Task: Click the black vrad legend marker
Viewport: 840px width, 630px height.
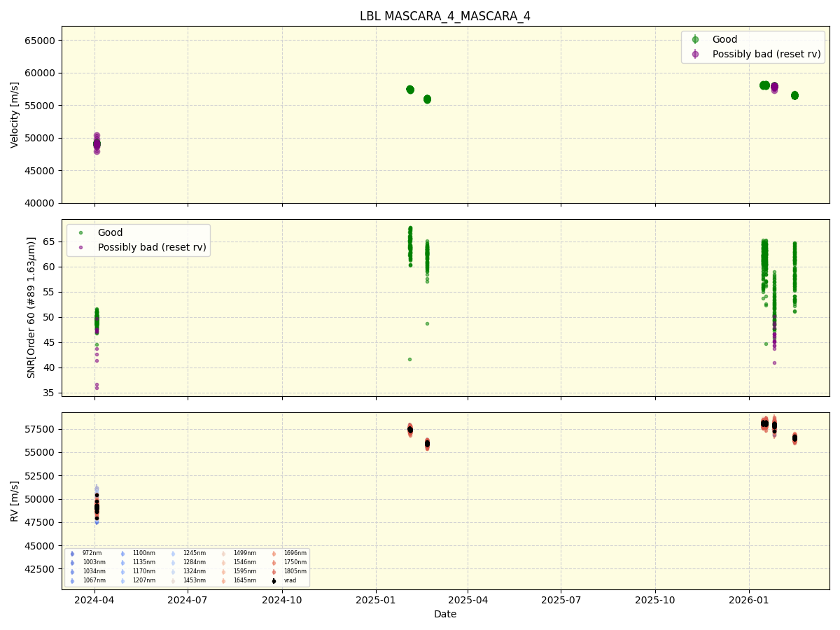Action: coord(274,581)
